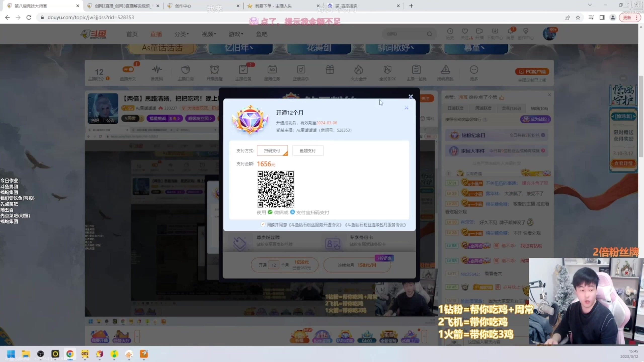Open the gift box icon in streamer toolbar
The image size is (644, 362).
(330, 70)
